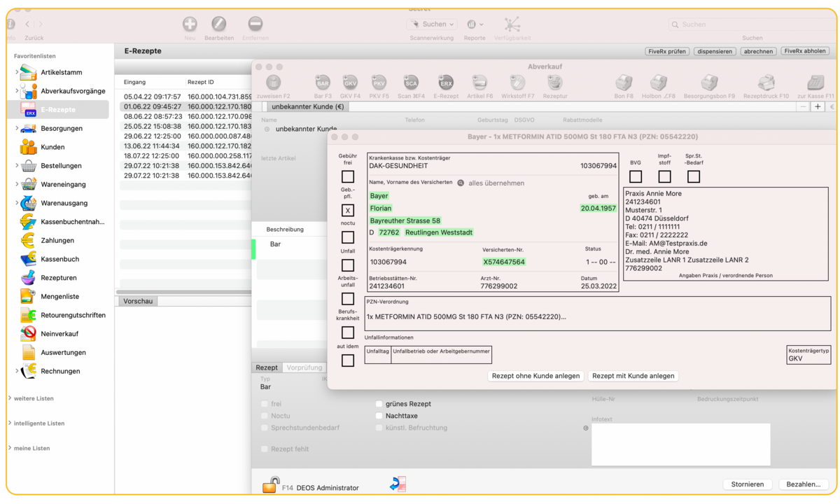Click the Bezahlen... button
Image resolution: width=840 pixels, height=504 pixels.
click(804, 484)
